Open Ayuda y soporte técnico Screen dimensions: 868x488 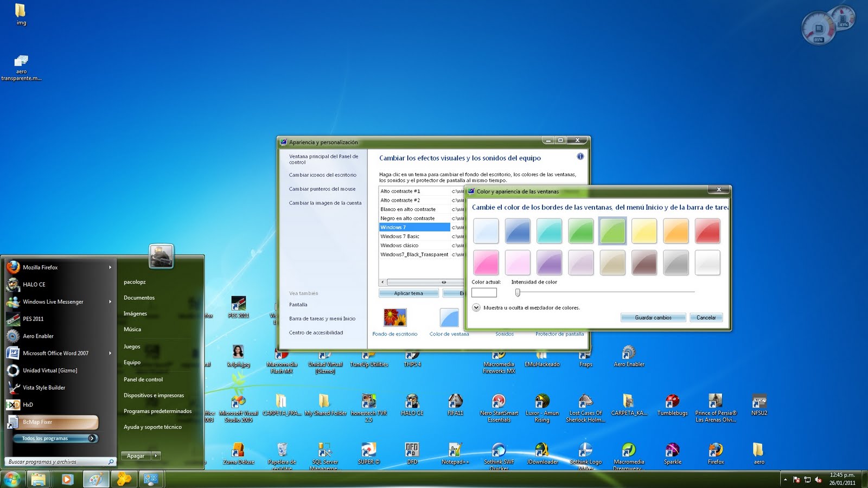click(152, 427)
